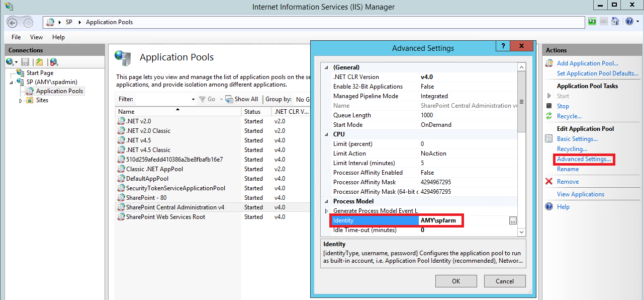This screenshot has height=300, width=644.
Task: Click the delete connection icon in Connections
Action: point(54,62)
